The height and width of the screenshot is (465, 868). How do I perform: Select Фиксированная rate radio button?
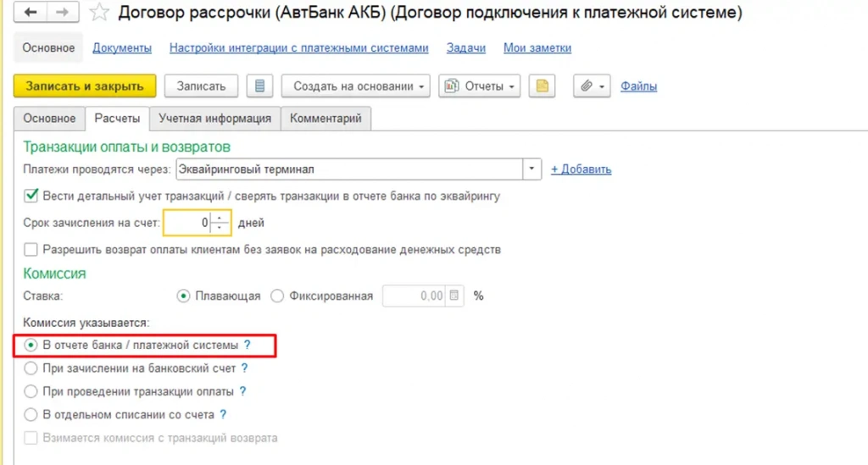pos(277,296)
